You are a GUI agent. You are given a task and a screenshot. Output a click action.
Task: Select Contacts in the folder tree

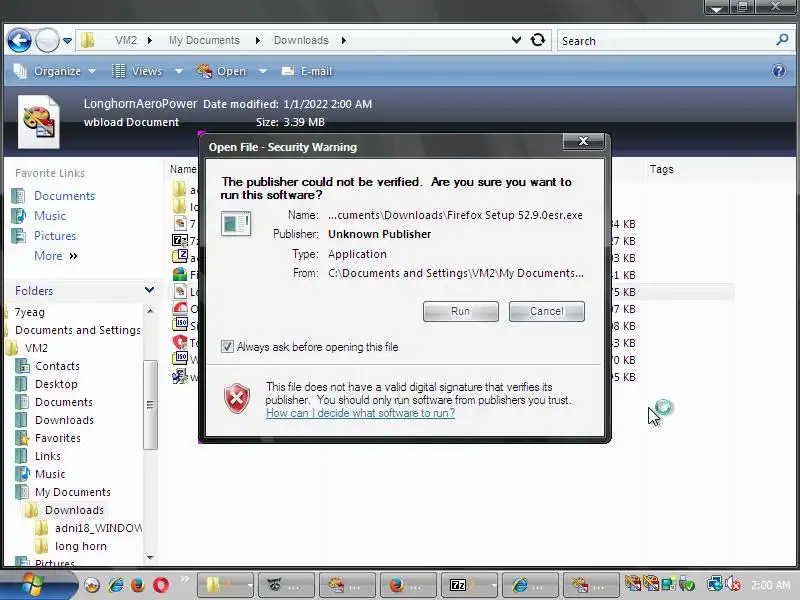coord(57,366)
